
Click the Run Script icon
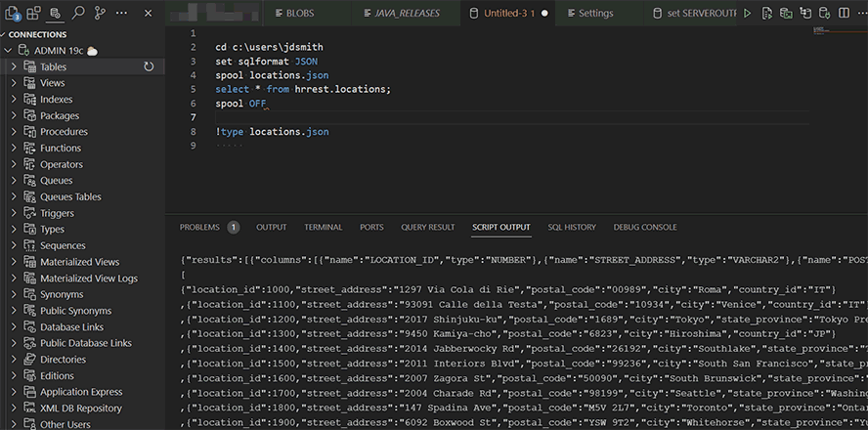pyautogui.click(x=766, y=14)
